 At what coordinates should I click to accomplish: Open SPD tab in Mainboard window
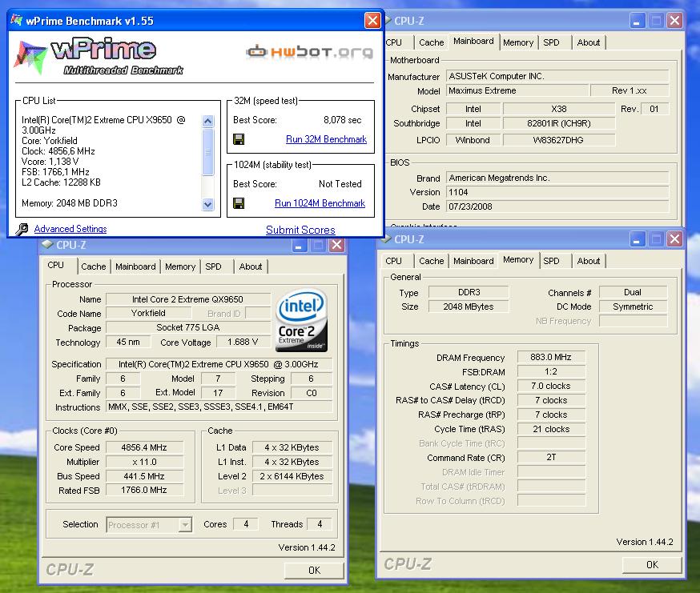551,42
